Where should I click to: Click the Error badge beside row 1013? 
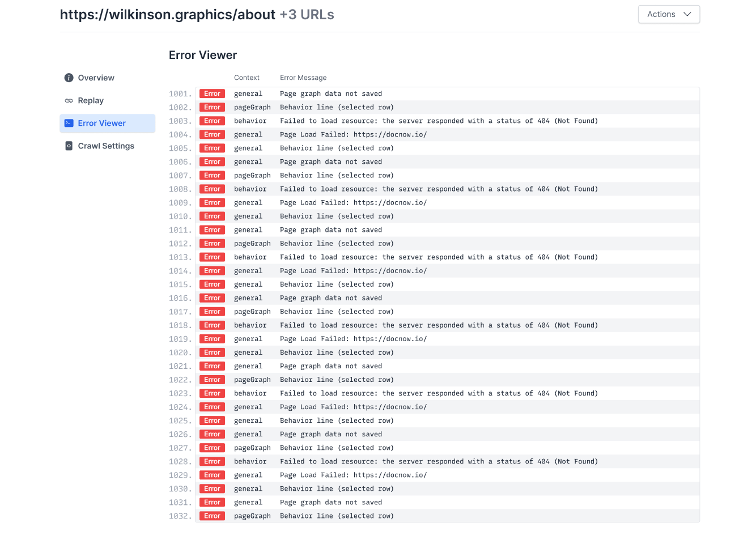point(211,257)
